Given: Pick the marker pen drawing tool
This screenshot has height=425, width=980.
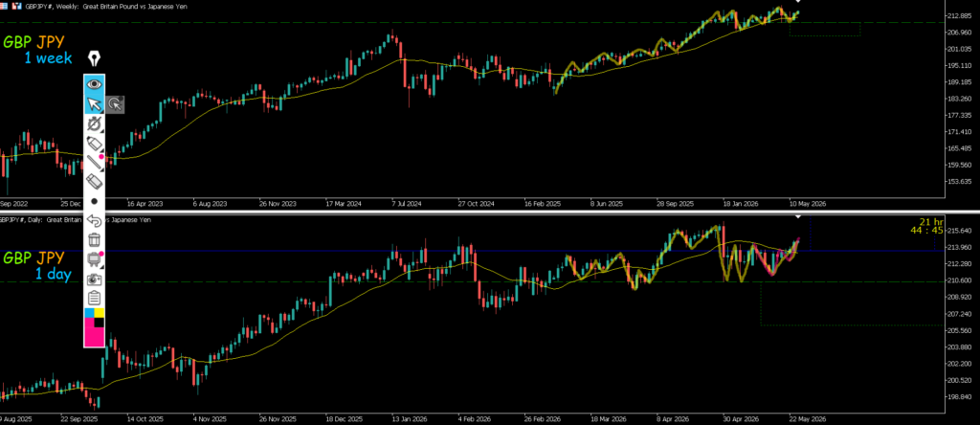Looking at the screenshot, I should (95, 144).
